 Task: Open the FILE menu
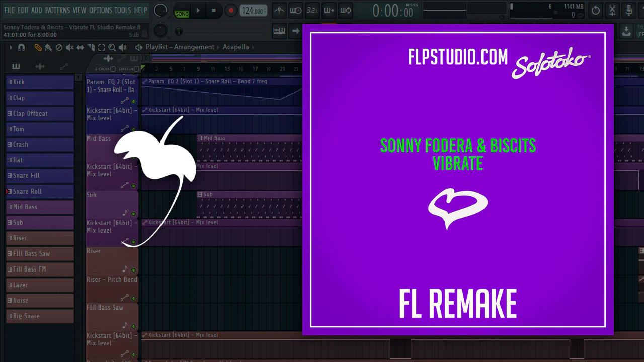(9, 10)
